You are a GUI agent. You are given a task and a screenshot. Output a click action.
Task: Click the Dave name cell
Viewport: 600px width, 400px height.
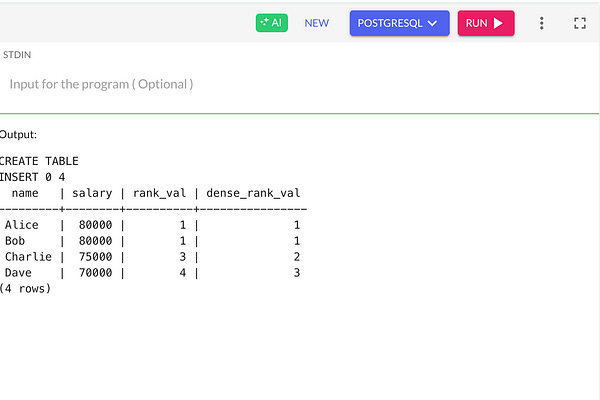click(x=18, y=273)
